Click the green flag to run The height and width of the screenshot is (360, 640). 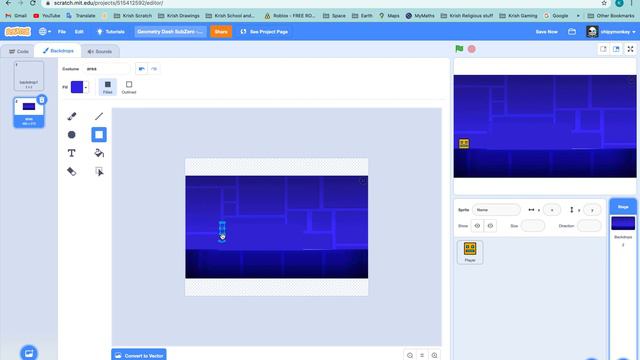459,49
